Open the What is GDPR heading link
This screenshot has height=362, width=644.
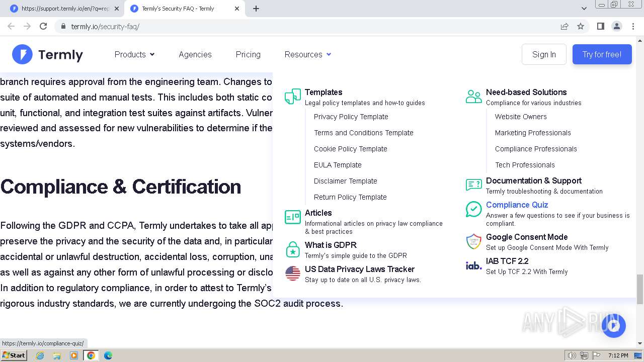[x=331, y=245]
